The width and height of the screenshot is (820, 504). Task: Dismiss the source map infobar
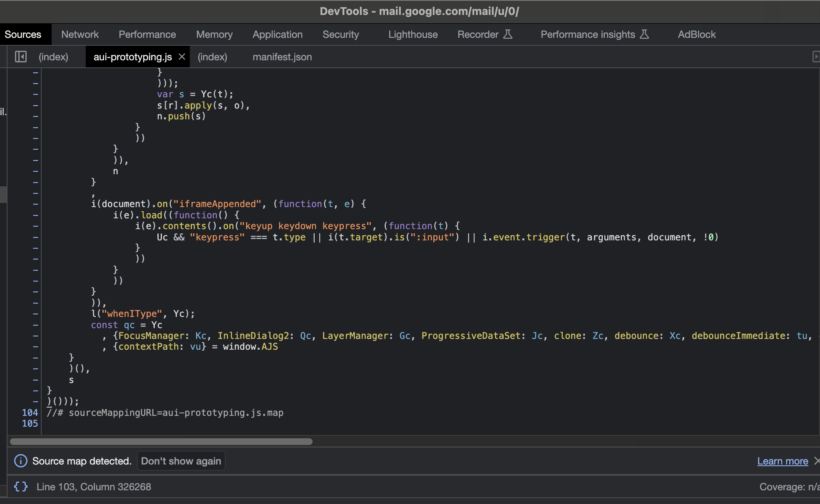tap(817, 461)
